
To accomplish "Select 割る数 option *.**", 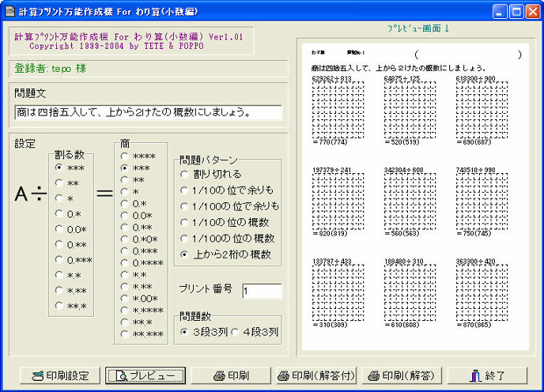I will [71, 291].
